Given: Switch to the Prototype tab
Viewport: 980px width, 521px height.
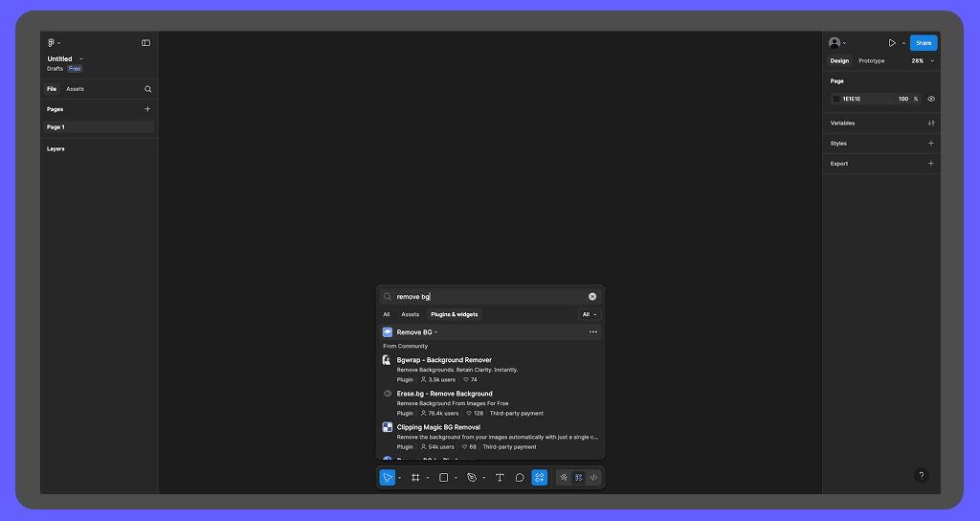Looking at the screenshot, I should (871, 60).
